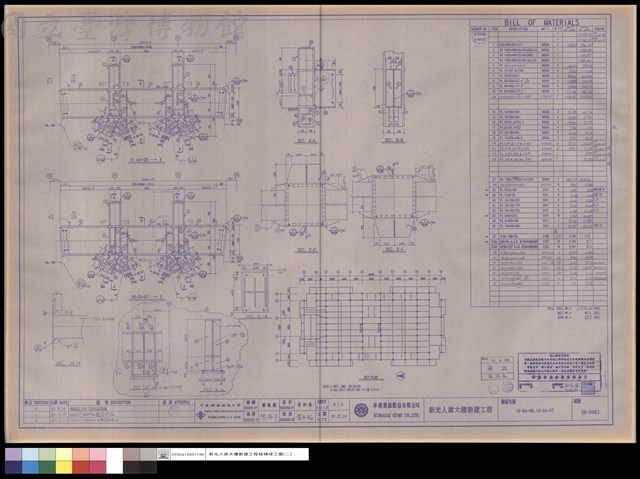
Task: Click the bright yellow swatch in the bottom row
Action: [64, 467]
